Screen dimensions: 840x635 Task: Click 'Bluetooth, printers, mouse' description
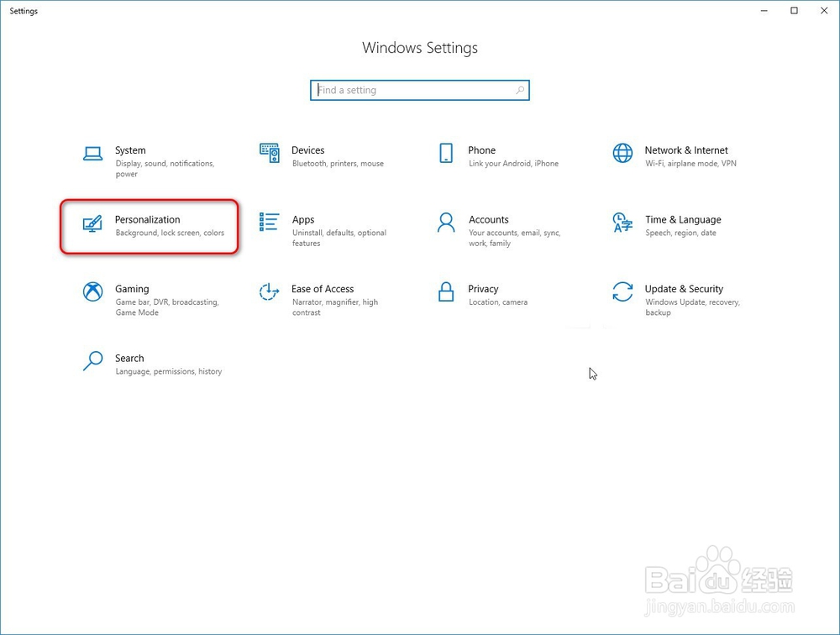tap(338, 164)
